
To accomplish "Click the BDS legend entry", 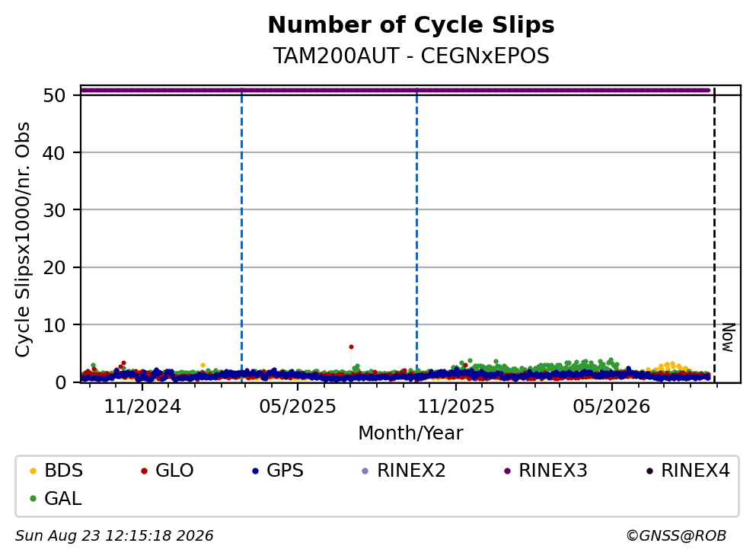I will 56,471.
